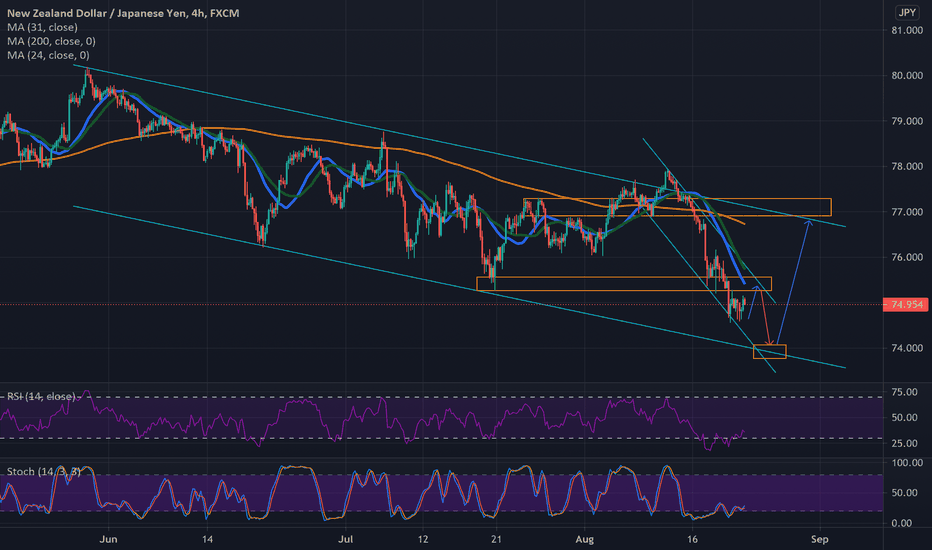Click the Sep date label on time axis

(820, 539)
